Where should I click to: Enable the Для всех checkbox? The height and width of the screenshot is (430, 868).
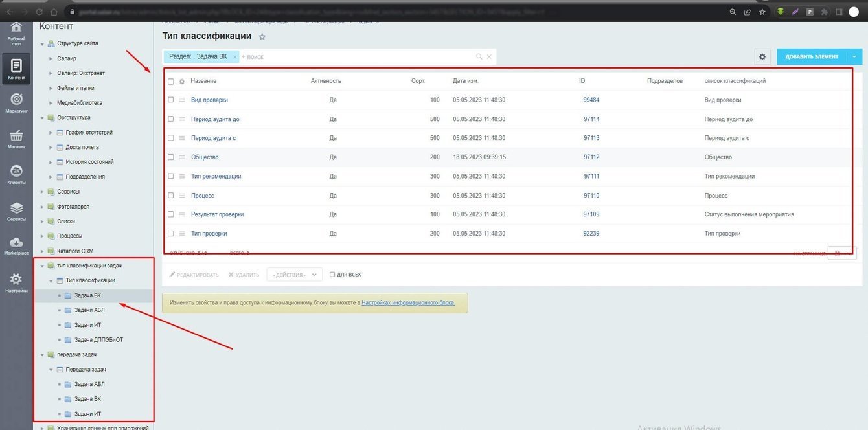(x=332, y=275)
